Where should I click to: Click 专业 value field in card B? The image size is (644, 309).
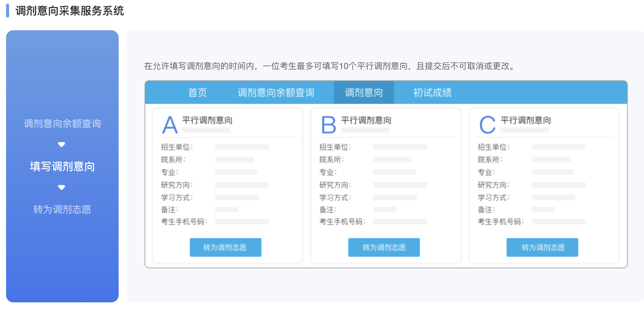tap(394, 172)
